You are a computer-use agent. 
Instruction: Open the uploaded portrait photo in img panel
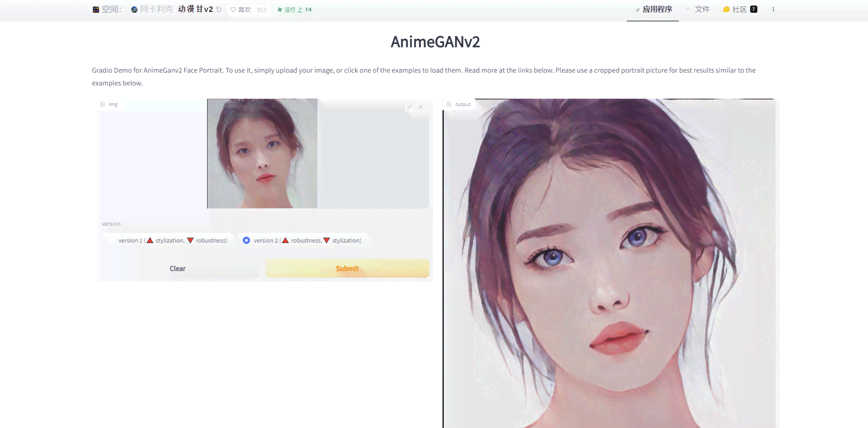coord(262,153)
